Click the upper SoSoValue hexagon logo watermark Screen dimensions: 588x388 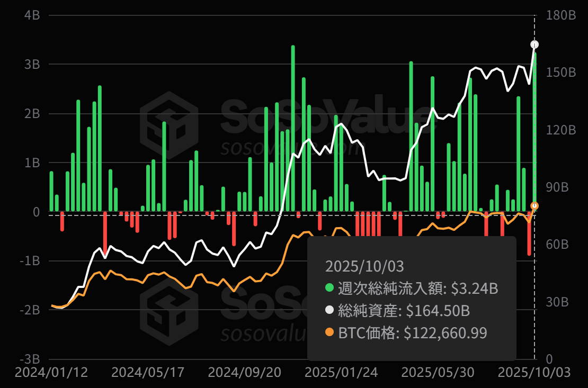(169, 125)
